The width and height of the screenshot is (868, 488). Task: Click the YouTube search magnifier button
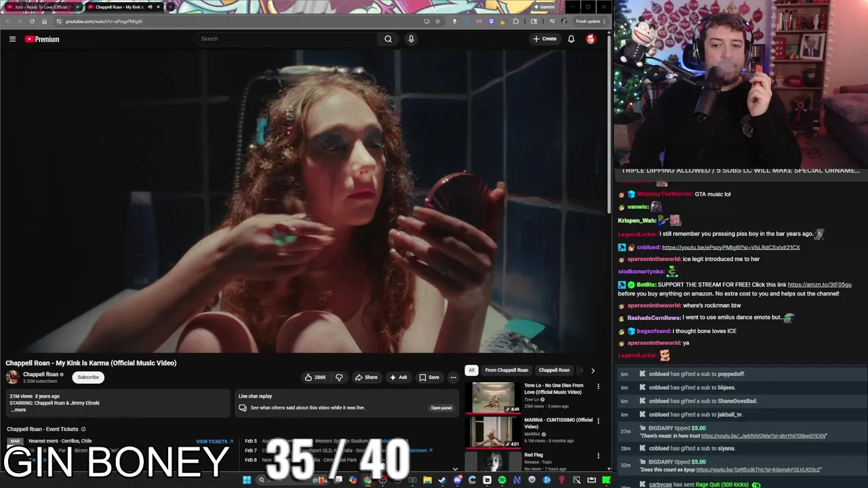[388, 39]
